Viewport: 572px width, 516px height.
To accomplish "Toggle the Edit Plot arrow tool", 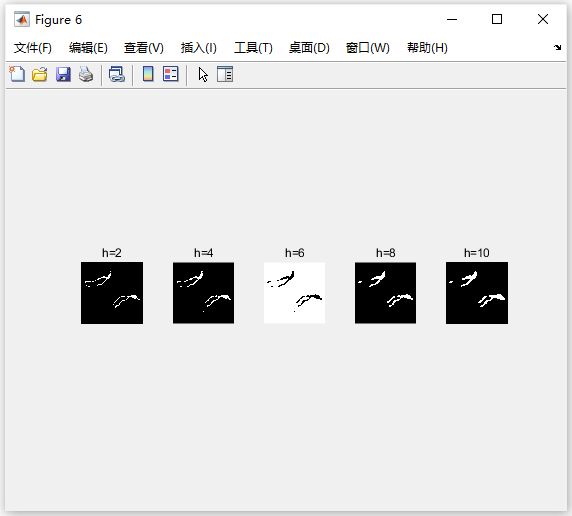I will tap(203, 74).
